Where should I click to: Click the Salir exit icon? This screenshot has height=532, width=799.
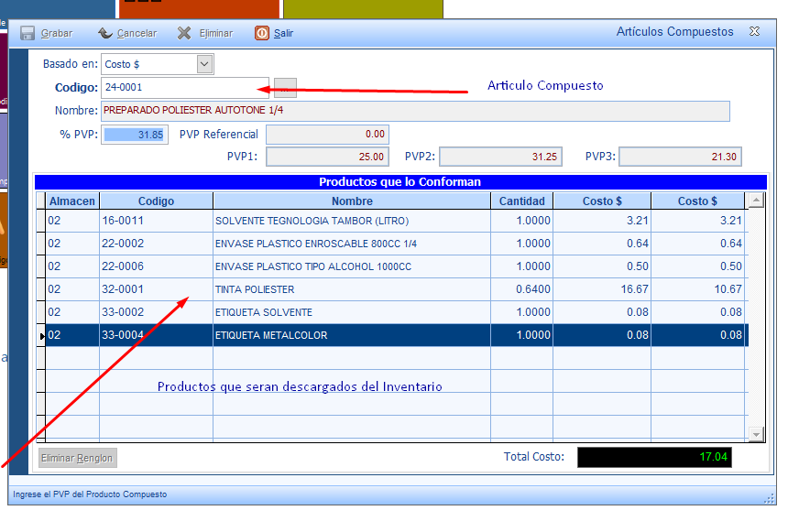tap(262, 33)
